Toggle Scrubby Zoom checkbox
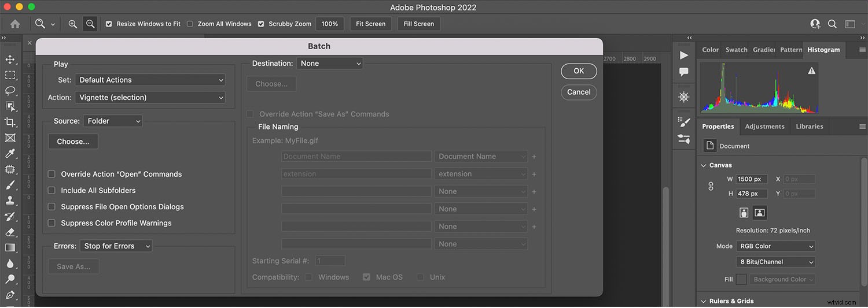The width and height of the screenshot is (868, 308). (261, 24)
